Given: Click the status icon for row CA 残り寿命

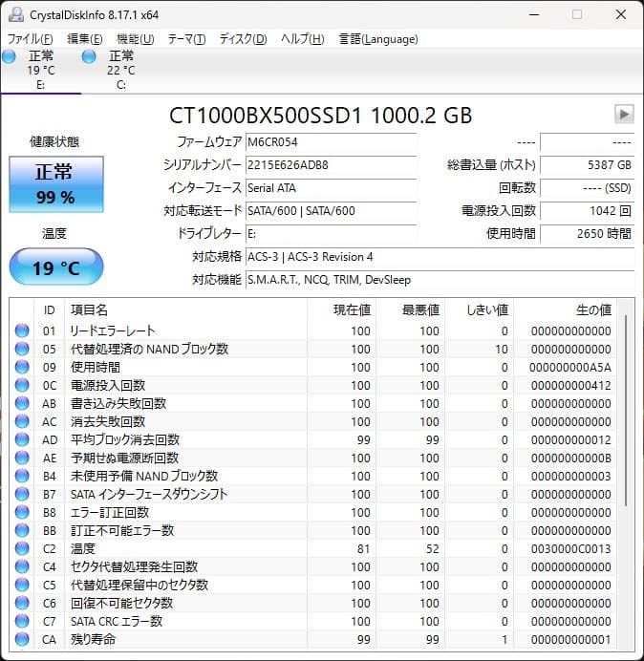Looking at the screenshot, I should click(x=22, y=639).
